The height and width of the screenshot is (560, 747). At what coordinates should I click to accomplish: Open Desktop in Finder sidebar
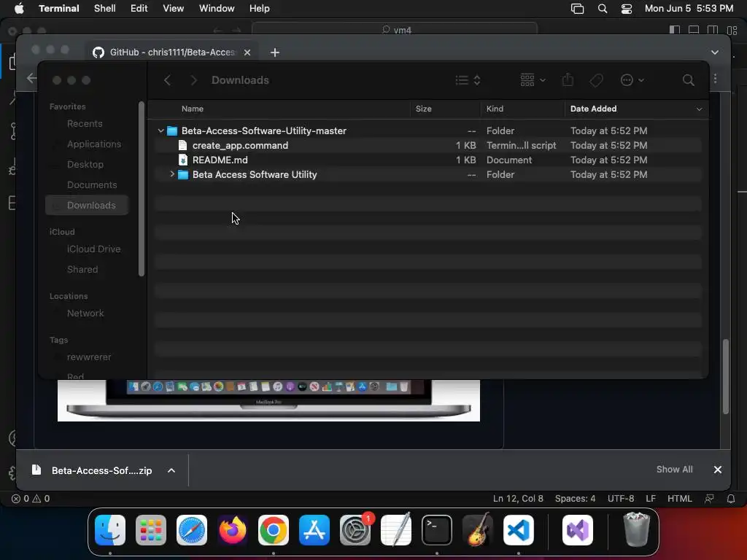click(x=85, y=164)
